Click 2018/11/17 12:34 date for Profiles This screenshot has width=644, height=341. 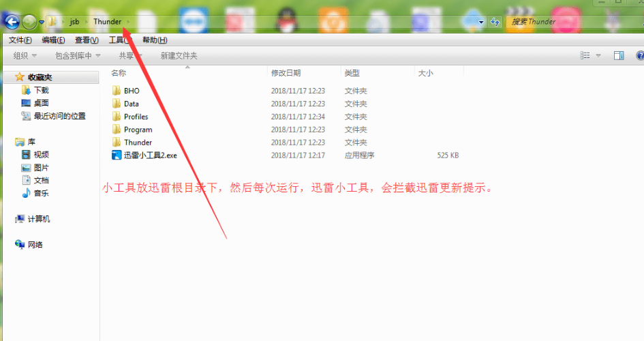click(298, 117)
